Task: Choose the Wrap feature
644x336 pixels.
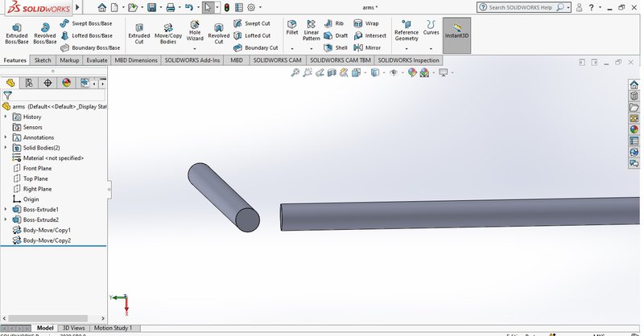Action: click(366, 23)
